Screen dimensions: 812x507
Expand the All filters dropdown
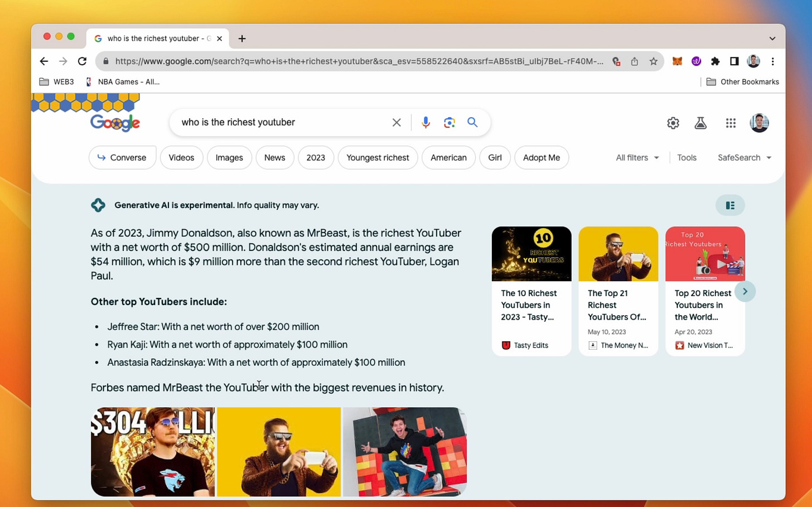pos(637,157)
